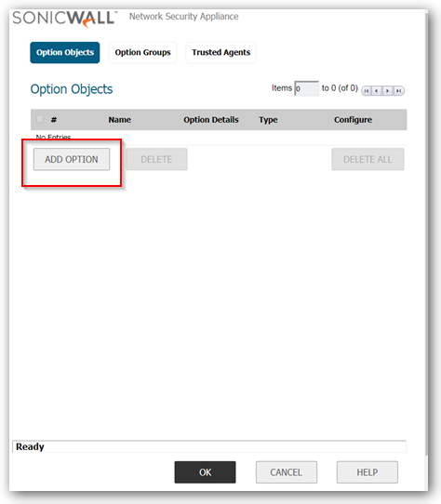Go to next page of items
Viewport: 441px width, 504px height.
click(x=388, y=91)
